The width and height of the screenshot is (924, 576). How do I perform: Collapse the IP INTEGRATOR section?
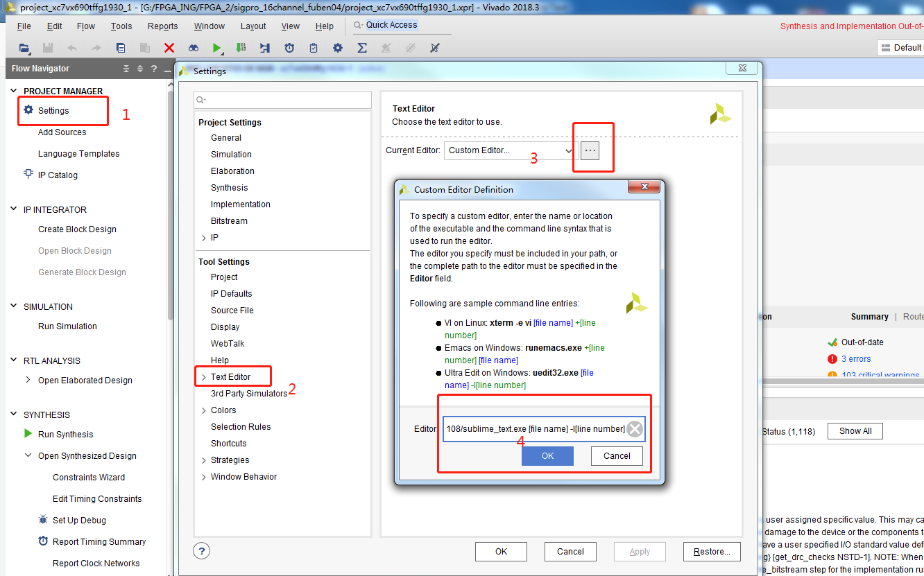tap(15, 209)
